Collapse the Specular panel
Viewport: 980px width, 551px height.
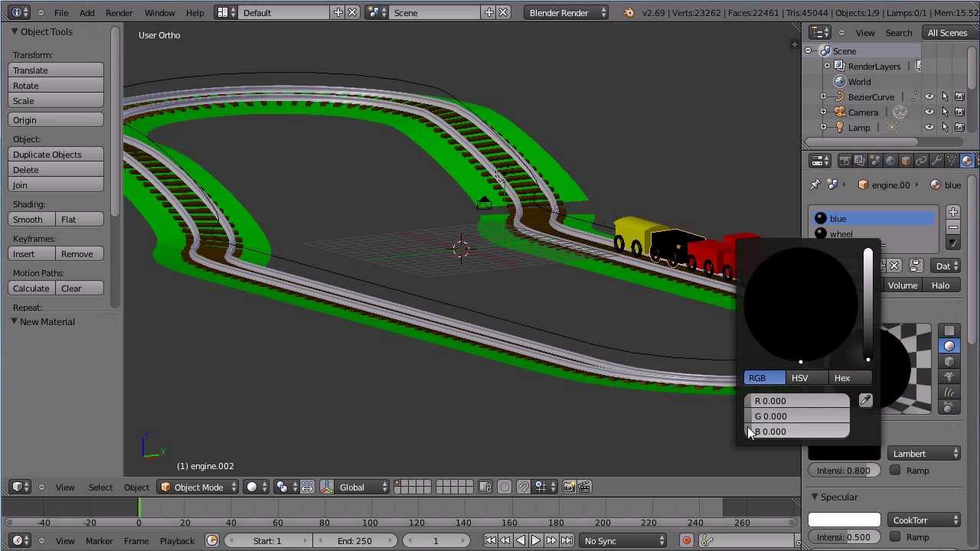(x=815, y=497)
